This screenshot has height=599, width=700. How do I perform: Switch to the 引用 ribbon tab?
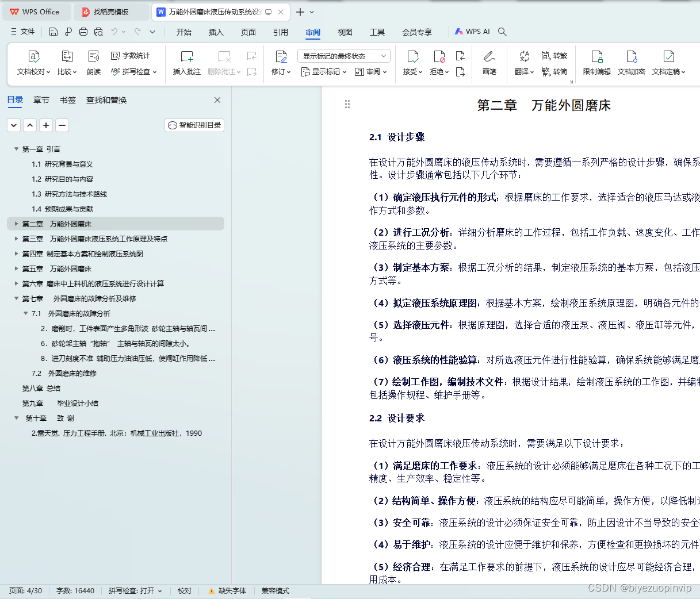tap(281, 32)
